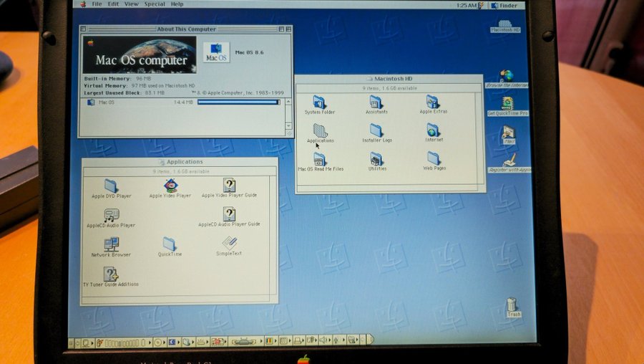The height and width of the screenshot is (364, 644).
Task: Open the Internet folder in Macintosh HD
Action: pyautogui.click(x=434, y=130)
